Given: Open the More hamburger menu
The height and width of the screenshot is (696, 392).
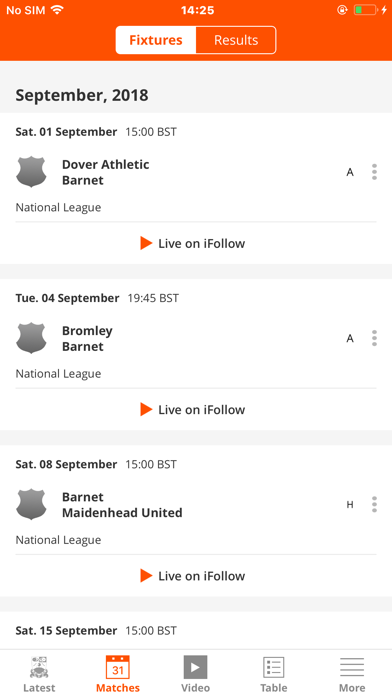Looking at the screenshot, I should pyautogui.click(x=352, y=667).
